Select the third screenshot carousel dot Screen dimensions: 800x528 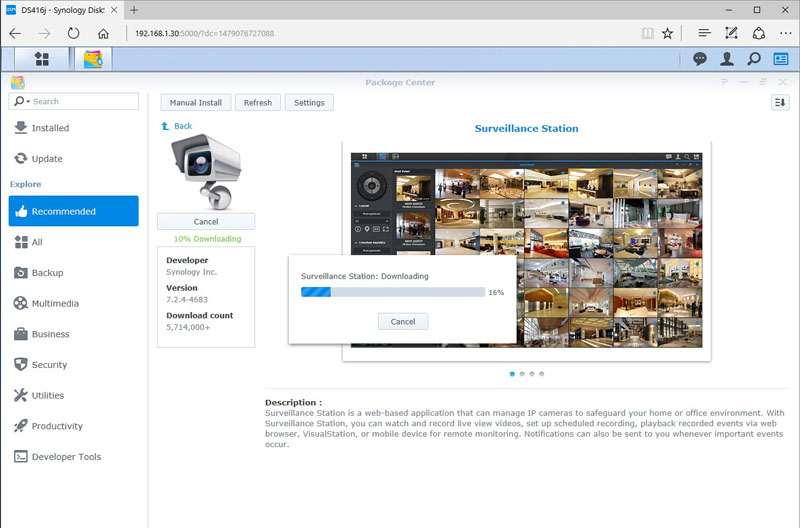pyautogui.click(x=532, y=374)
